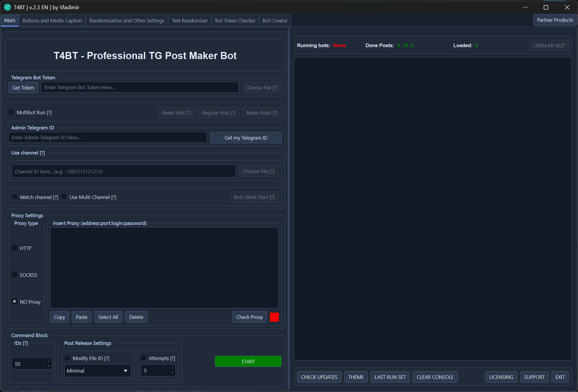The height and width of the screenshot is (392, 578).
Task: Click Select All for proxy text
Action: [108, 317]
